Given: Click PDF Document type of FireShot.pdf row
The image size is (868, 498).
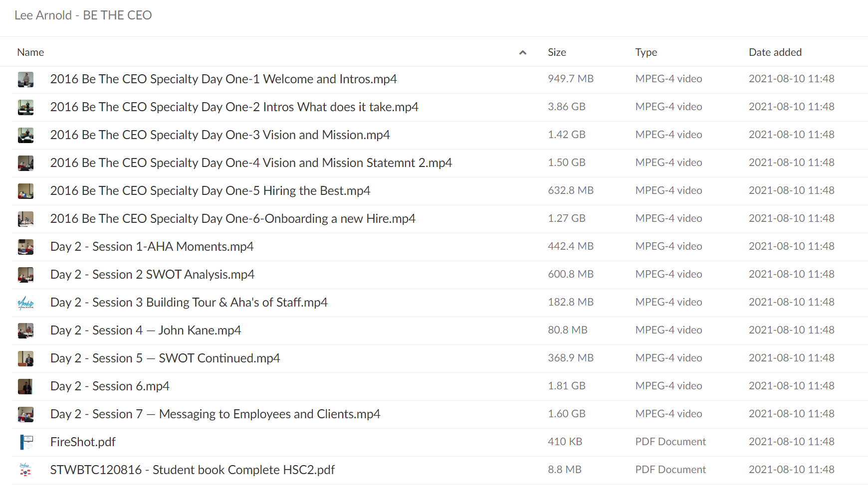Looking at the screenshot, I should (670, 442).
